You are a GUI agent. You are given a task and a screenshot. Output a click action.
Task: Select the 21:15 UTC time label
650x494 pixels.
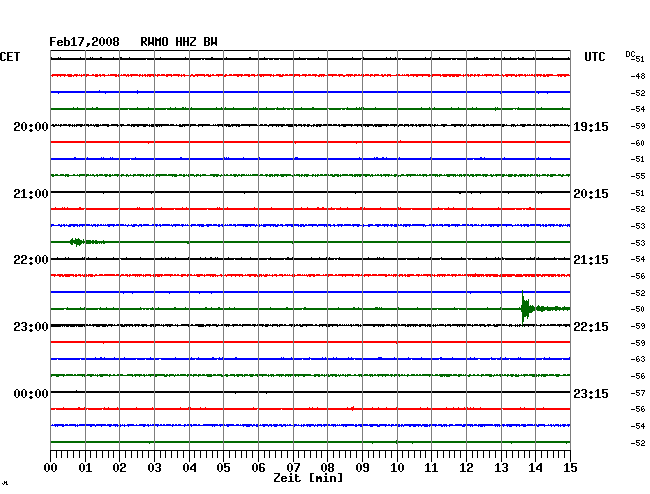[x=591, y=260]
